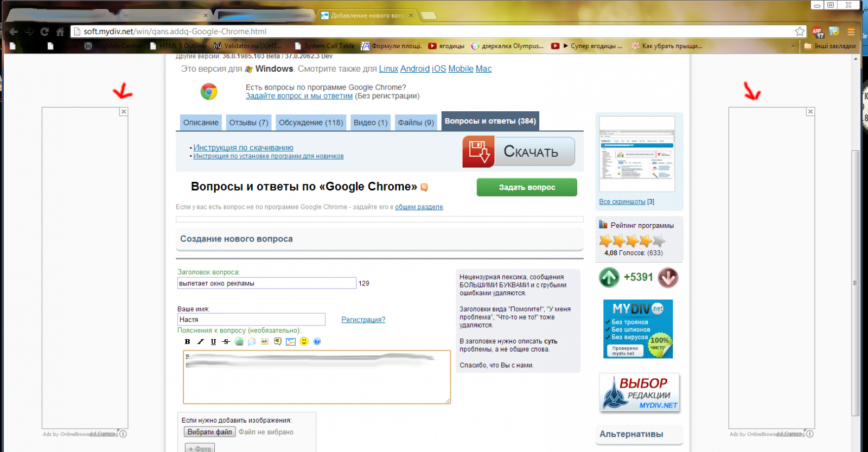Click MYDIV.net virus-free badge
Image resolution: width=868 pixels, height=452 pixels.
pyautogui.click(x=638, y=329)
